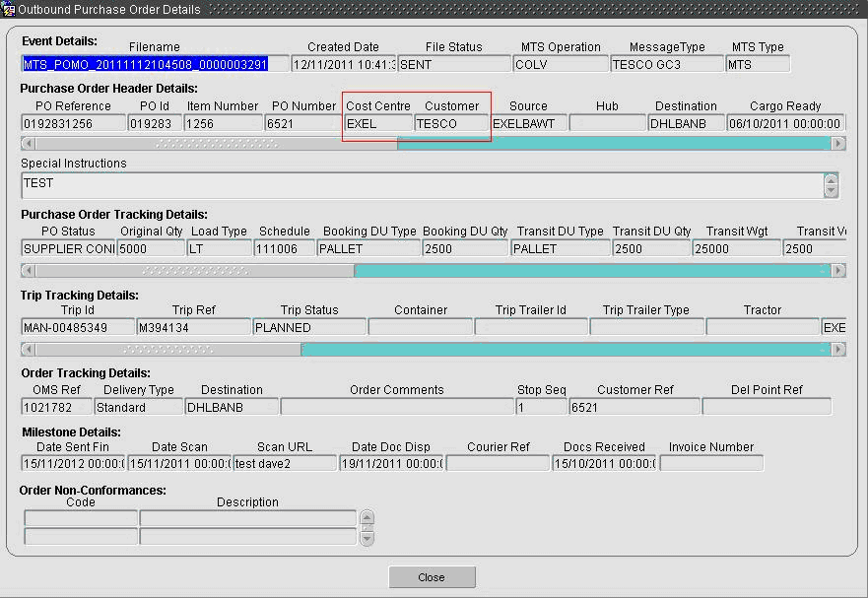Click the Customer field TESCO

click(x=451, y=123)
